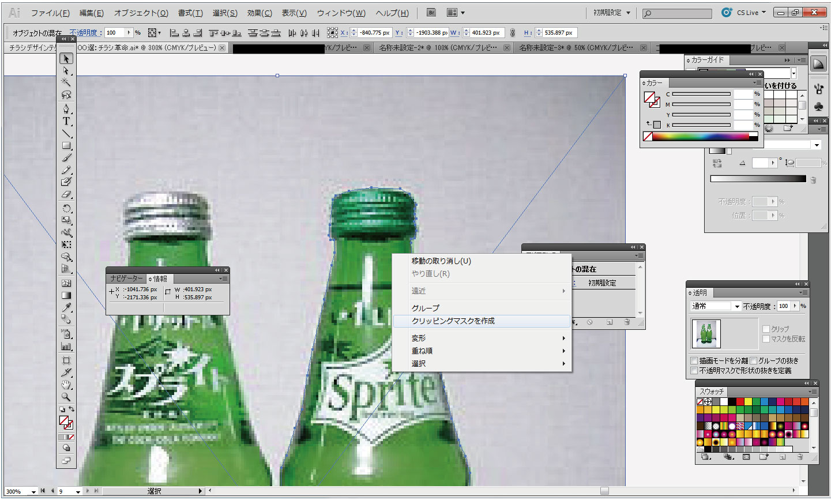This screenshot has width=831, height=504.
Task: Select the Paintbrush tool
Action: pos(66,158)
